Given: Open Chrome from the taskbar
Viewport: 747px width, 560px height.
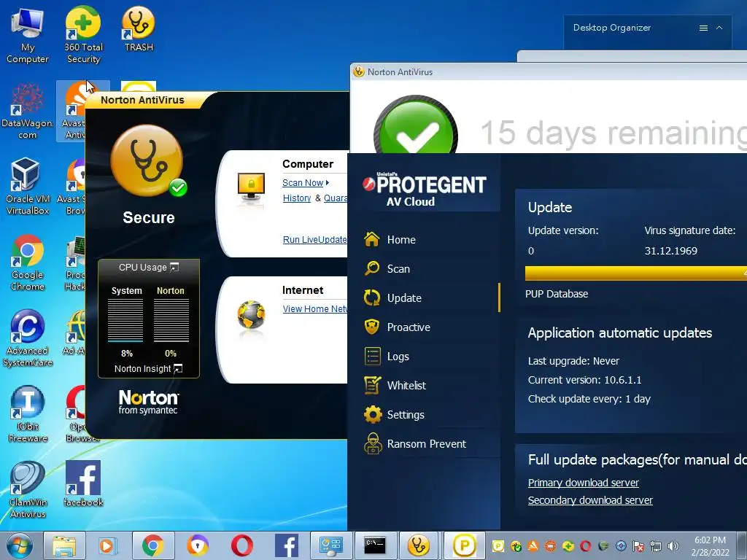Looking at the screenshot, I should point(152,545).
